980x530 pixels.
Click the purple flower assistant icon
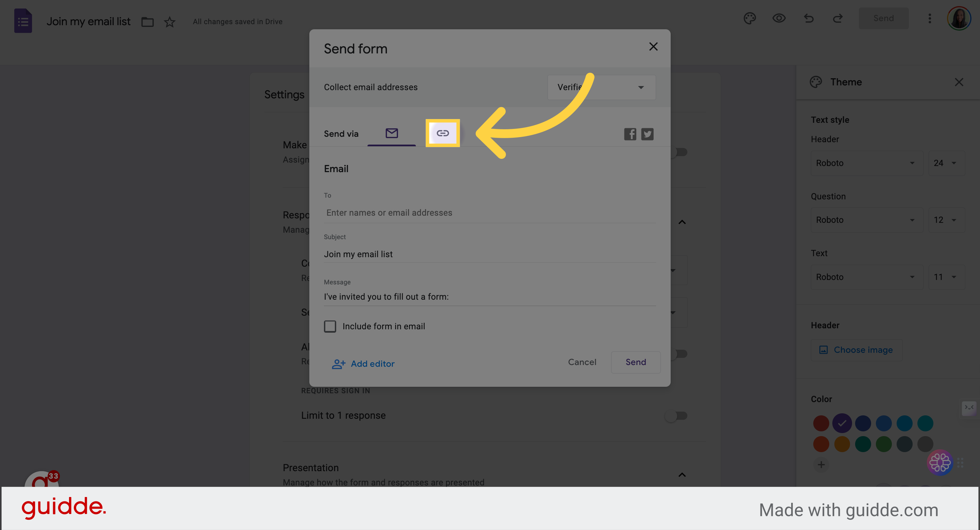pos(940,462)
